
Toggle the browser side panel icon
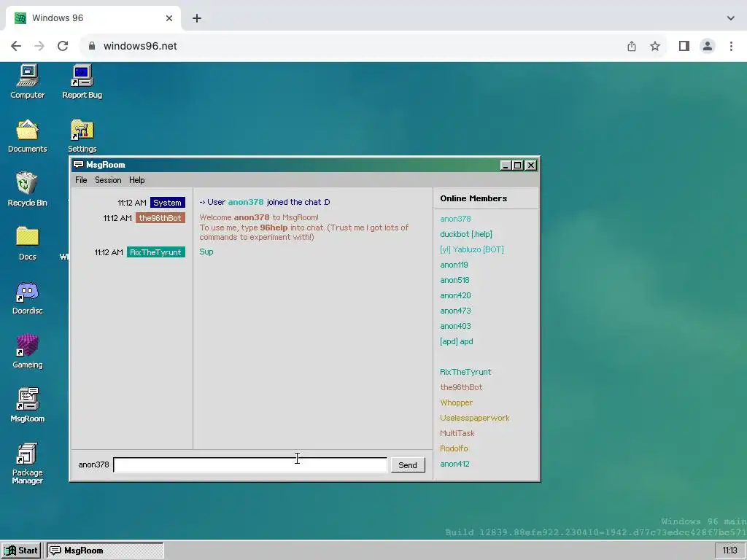(684, 46)
